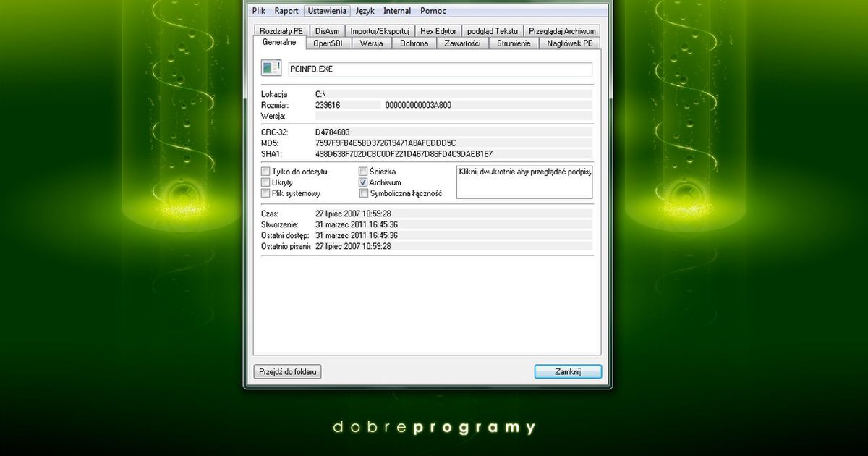The image size is (868, 456).
Task: Open the DisAsm tab
Action: 327,30
